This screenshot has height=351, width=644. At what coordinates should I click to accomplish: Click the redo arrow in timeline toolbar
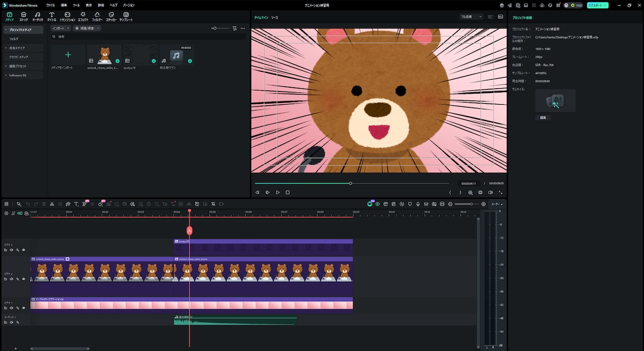pos(36,204)
